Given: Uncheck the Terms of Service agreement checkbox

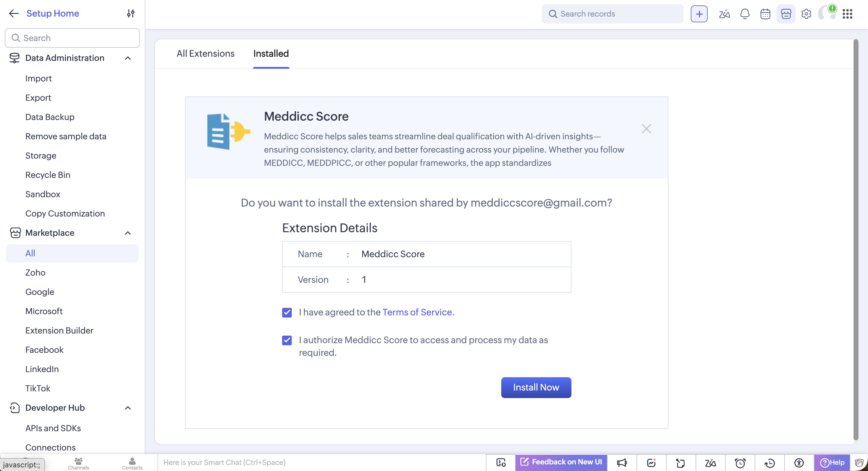Looking at the screenshot, I should tap(287, 312).
